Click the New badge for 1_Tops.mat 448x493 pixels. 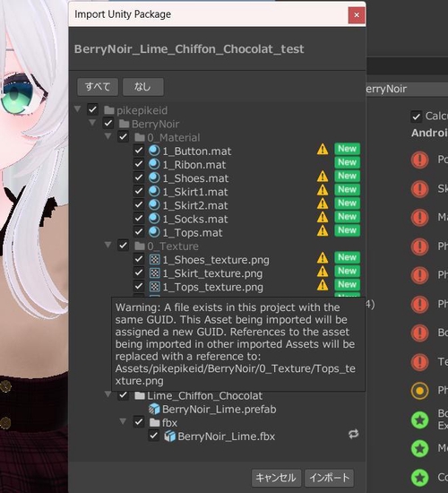(x=347, y=230)
